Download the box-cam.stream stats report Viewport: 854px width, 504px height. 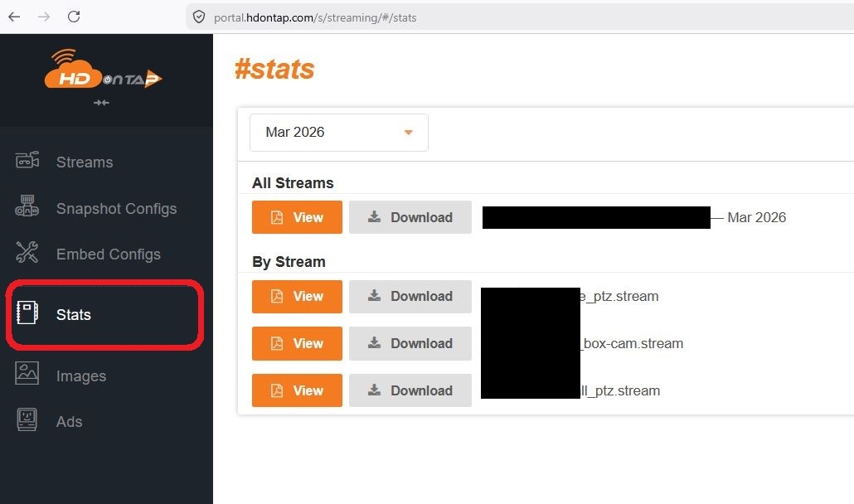point(410,343)
